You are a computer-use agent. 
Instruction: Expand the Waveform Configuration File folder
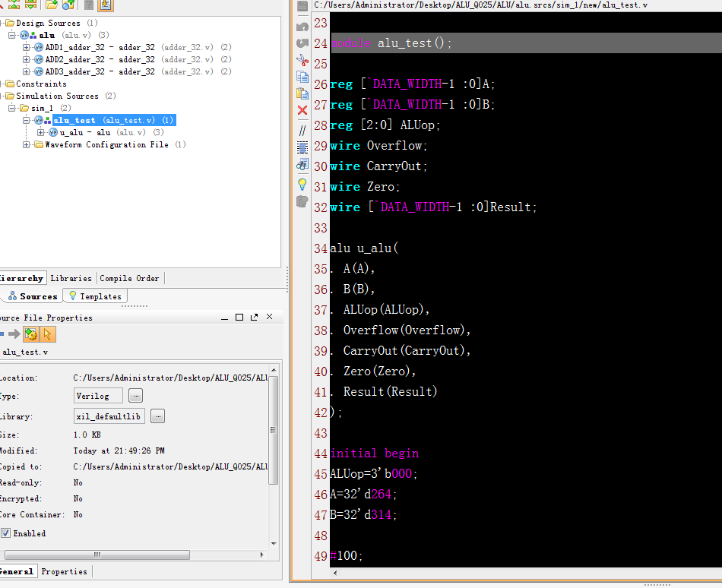27,144
